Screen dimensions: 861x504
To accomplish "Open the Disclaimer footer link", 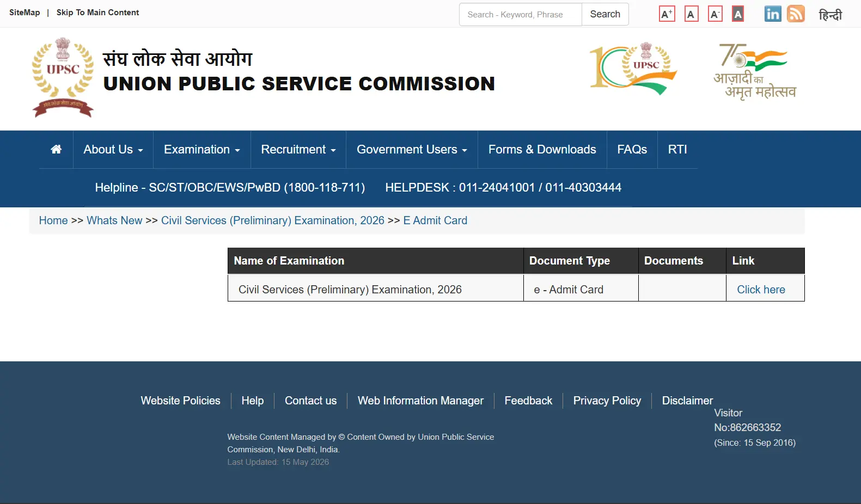I will tap(687, 401).
